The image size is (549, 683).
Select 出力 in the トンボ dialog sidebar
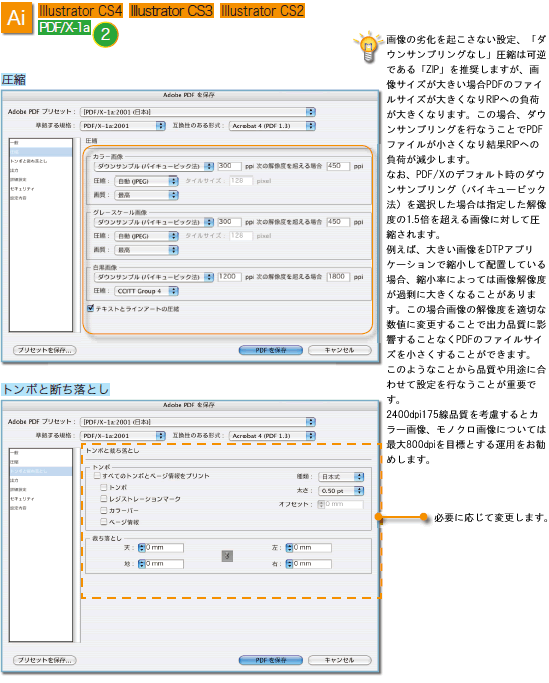(41, 480)
